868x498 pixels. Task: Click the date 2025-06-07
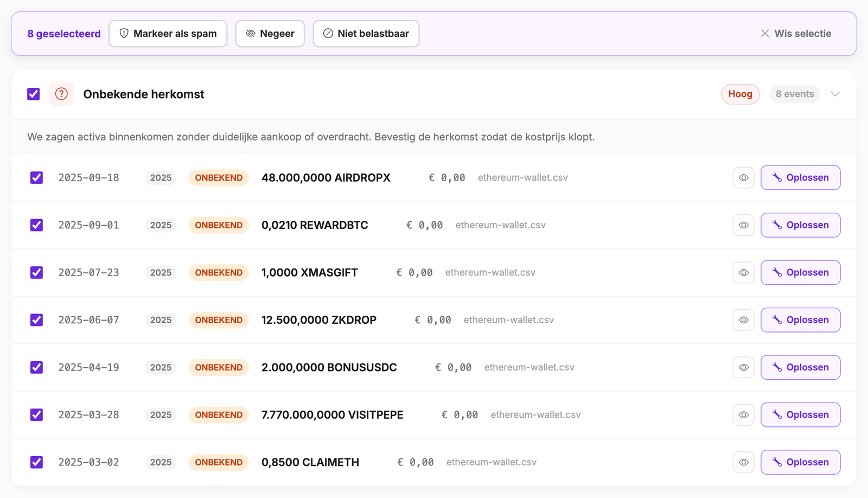[x=89, y=320]
